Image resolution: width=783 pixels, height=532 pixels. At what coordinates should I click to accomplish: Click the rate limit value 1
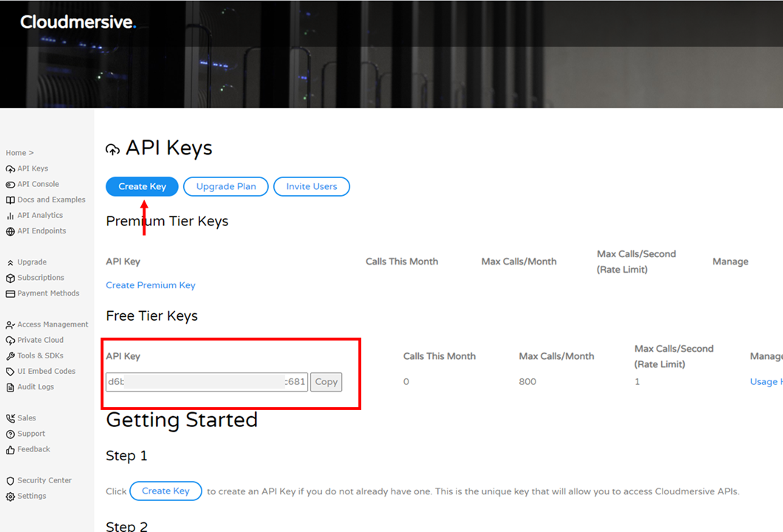(637, 382)
